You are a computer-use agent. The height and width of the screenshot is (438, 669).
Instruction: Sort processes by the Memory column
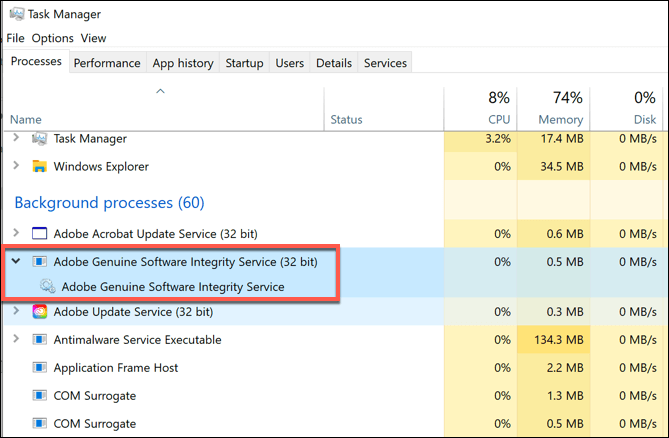[x=561, y=108]
